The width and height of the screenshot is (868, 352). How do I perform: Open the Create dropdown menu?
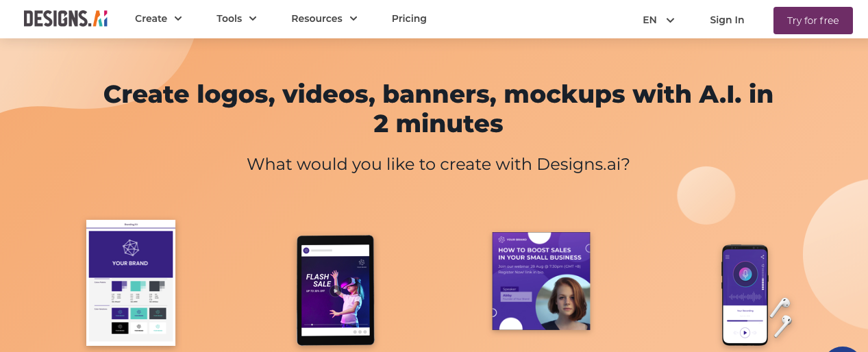158,18
